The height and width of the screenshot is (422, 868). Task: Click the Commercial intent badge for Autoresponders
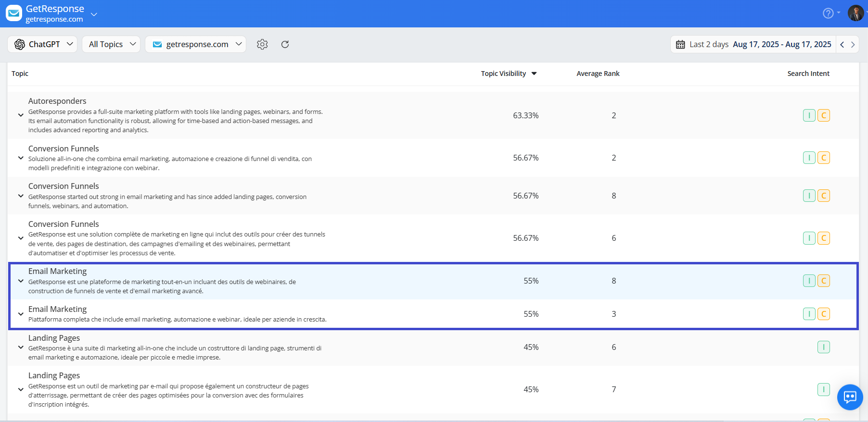tap(824, 115)
